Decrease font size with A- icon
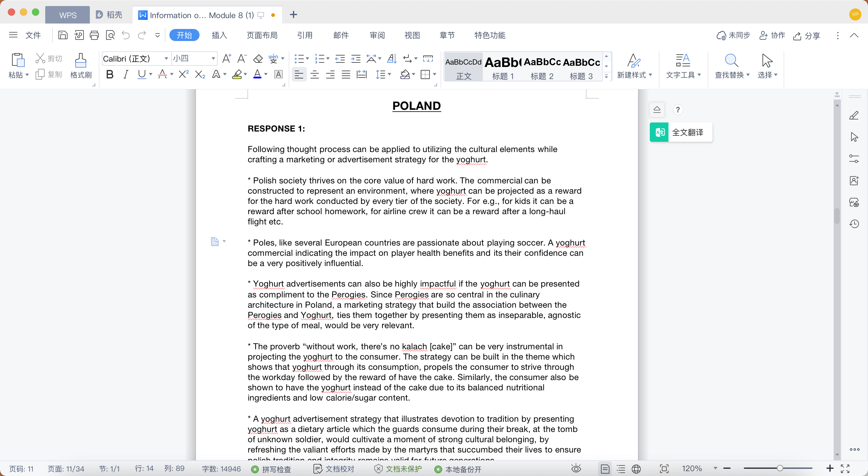The width and height of the screenshot is (868, 476). 242,58
